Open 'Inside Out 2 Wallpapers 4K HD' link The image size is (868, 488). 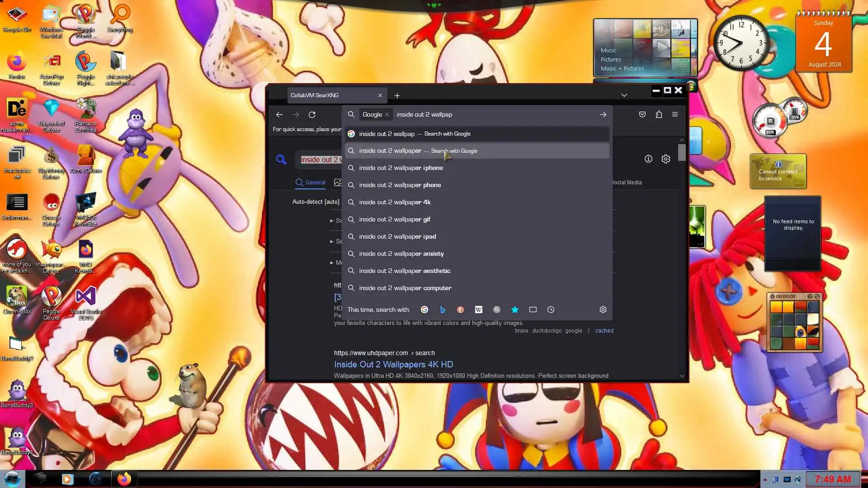(x=393, y=364)
